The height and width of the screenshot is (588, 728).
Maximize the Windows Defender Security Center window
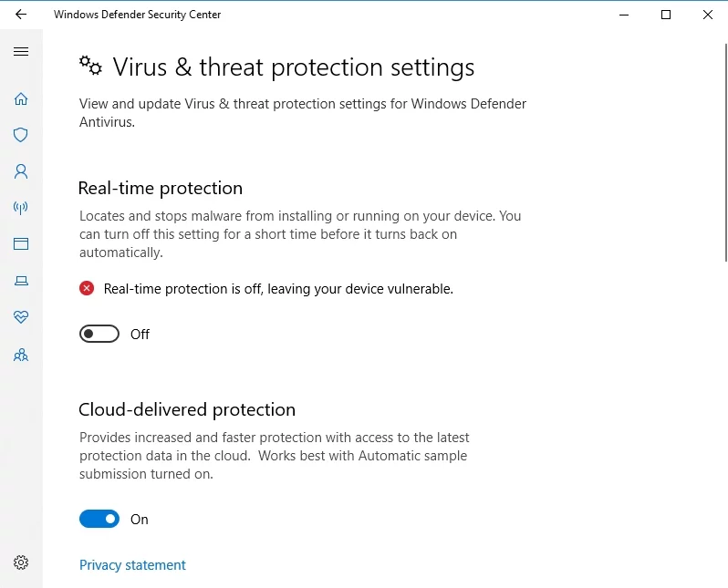tap(666, 15)
